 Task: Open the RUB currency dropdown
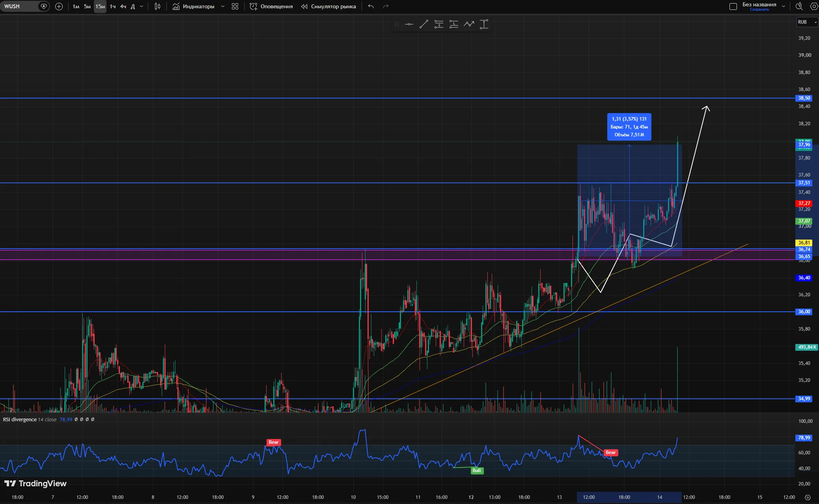coord(807,22)
